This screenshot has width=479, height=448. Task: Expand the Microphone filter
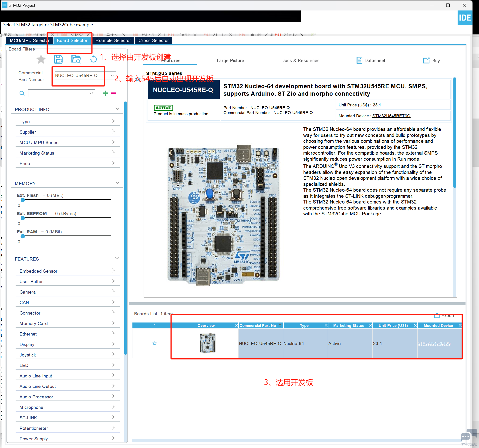coord(67,407)
